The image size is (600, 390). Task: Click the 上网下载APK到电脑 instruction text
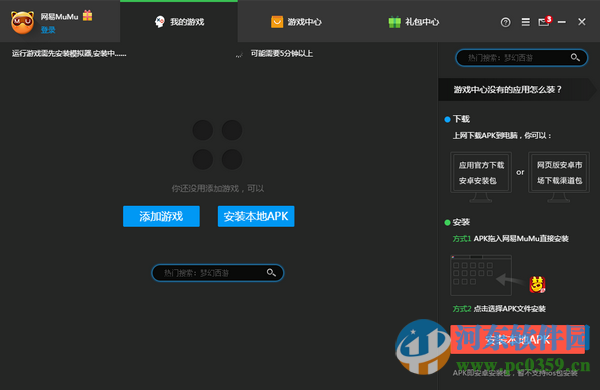(x=502, y=135)
